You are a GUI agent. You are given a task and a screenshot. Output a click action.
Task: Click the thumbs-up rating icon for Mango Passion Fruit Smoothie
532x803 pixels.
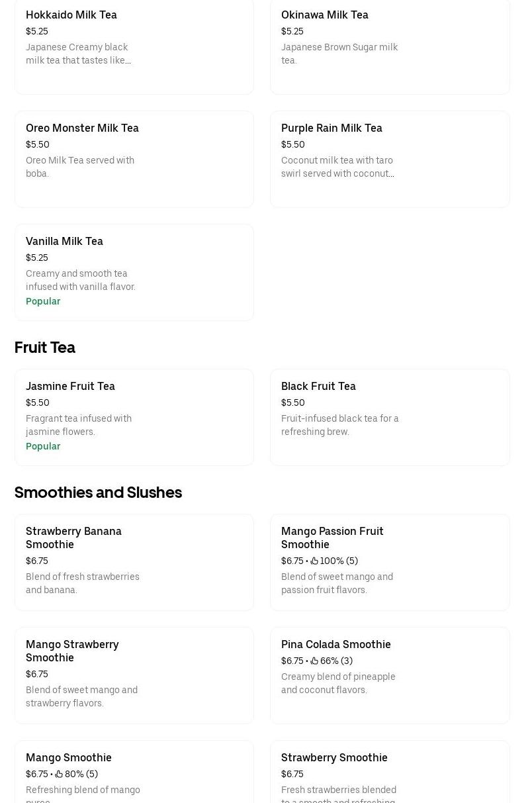tap(314, 561)
